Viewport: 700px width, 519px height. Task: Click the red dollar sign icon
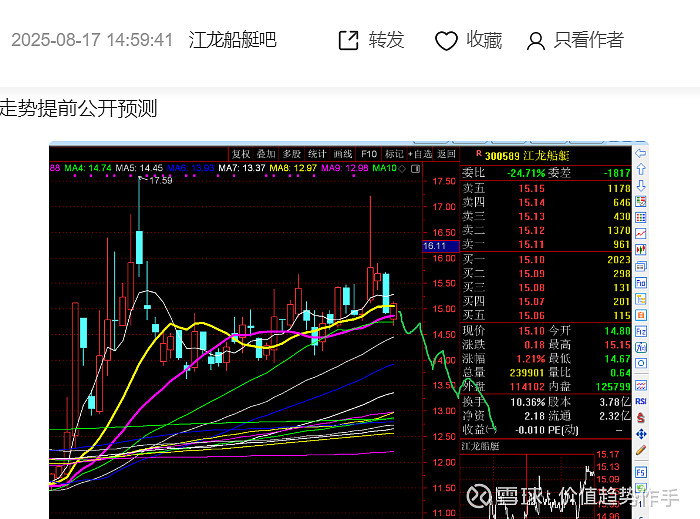641,418
